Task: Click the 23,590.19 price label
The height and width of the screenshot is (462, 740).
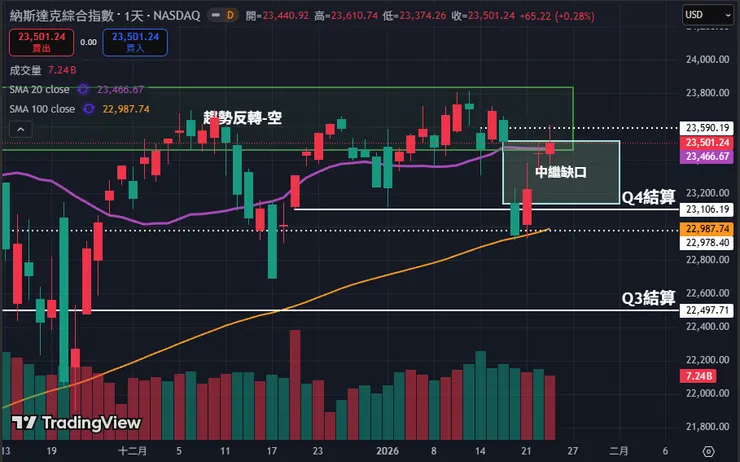Action: tap(706, 128)
